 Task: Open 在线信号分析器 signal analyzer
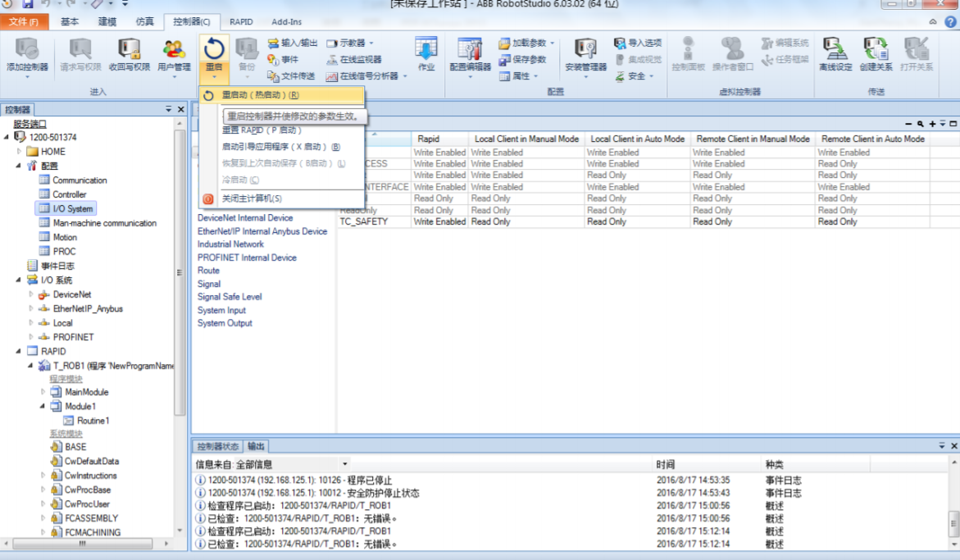pos(366,76)
